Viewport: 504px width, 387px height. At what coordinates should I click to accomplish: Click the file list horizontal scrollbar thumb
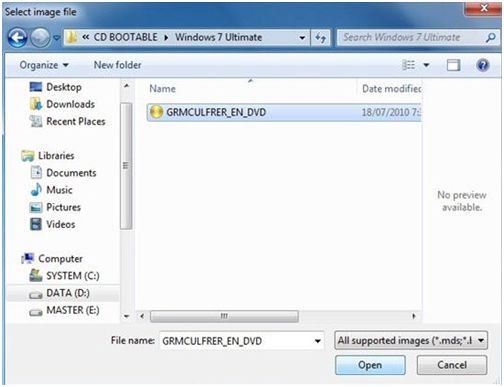[224, 316]
